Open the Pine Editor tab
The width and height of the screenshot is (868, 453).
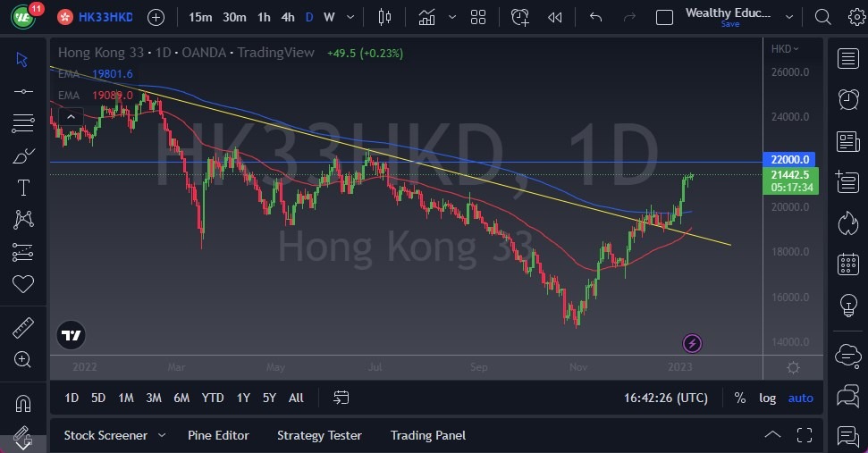click(x=218, y=435)
